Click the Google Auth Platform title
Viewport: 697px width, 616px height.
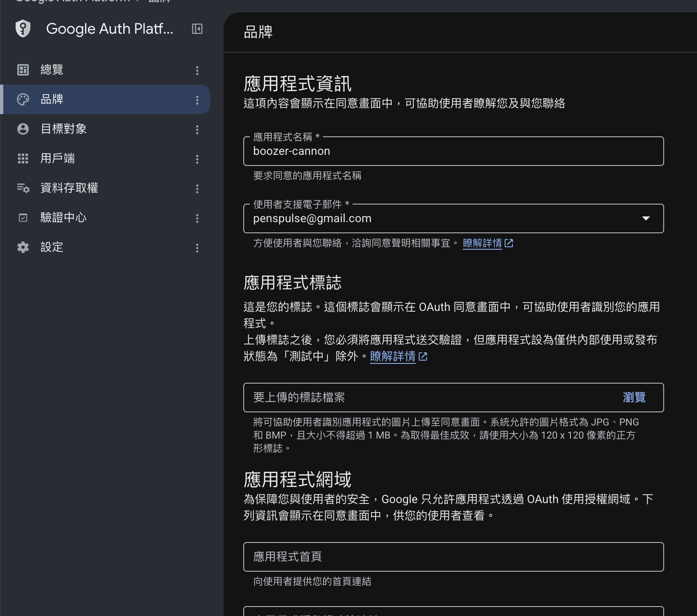(x=110, y=29)
